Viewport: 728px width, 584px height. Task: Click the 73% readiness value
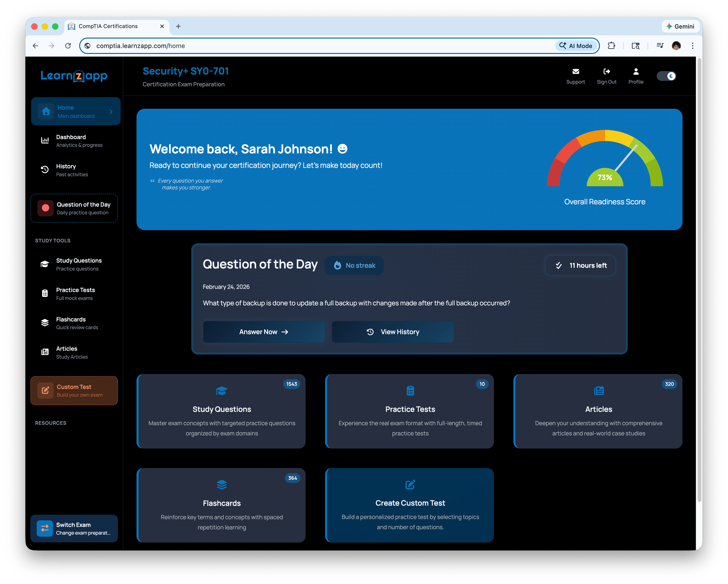click(x=605, y=178)
